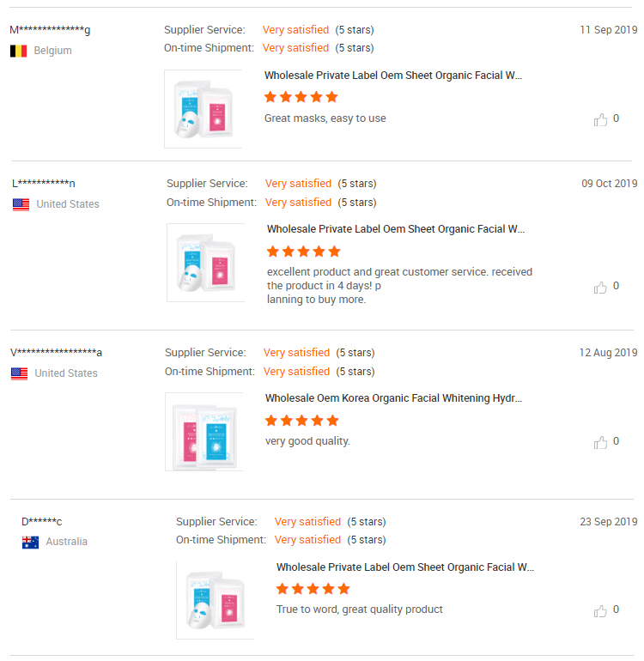The image size is (644, 661).
Task: Click the Australia flag icon
Action: point(30,543)
